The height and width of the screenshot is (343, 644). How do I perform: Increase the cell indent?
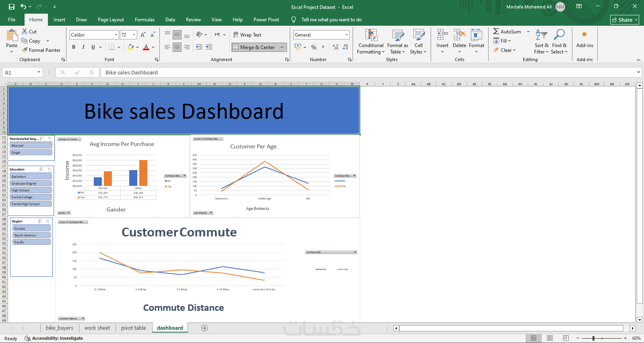[209, 47]
